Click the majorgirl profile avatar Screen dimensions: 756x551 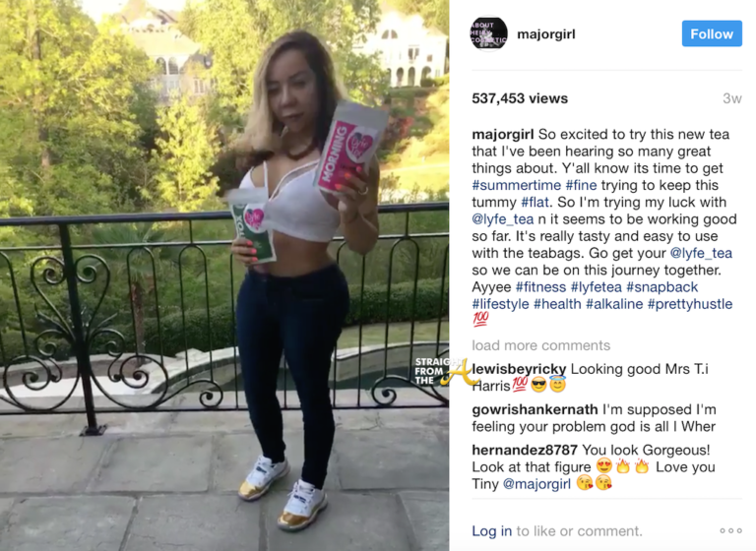[x=488, y=33]
